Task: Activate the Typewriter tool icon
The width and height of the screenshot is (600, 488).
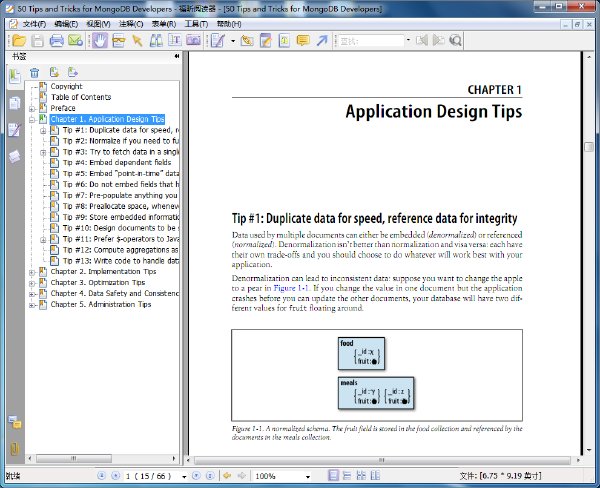Action: click(174, 40)
